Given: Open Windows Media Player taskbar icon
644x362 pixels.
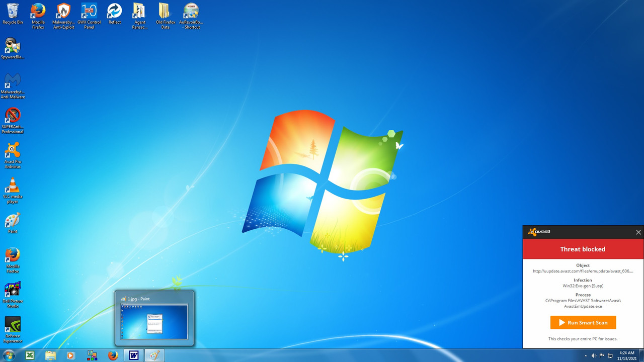Looking at the screenshot, I should pyautogui.click(x=71, y=355).
